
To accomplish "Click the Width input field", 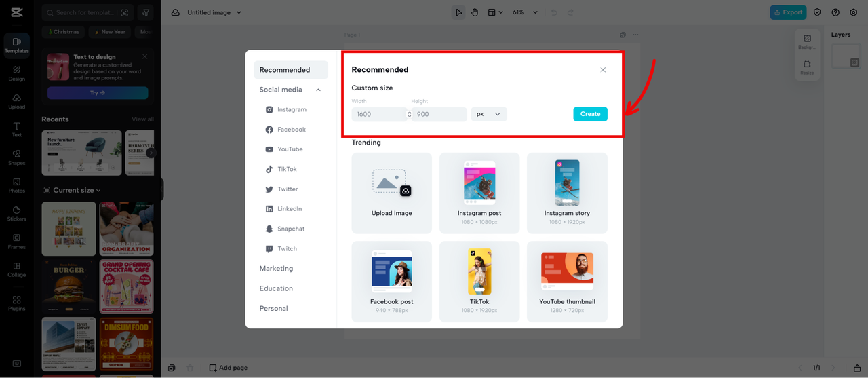I will click(378, 114).
